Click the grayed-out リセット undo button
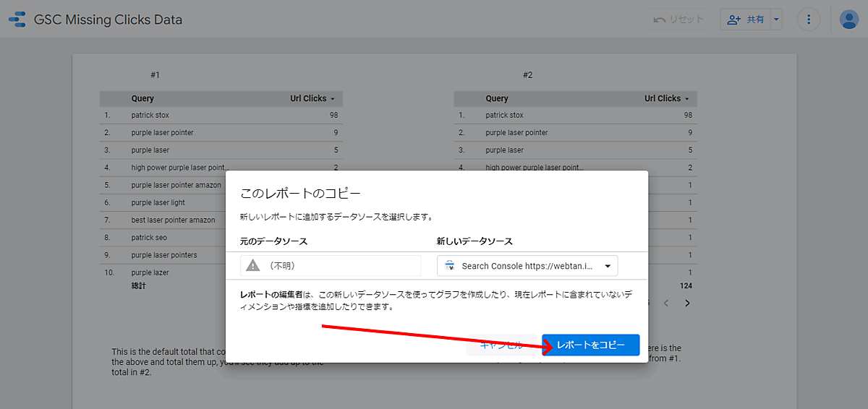The width and height of the screenshot is (868, 409). (x=678, y=20)
